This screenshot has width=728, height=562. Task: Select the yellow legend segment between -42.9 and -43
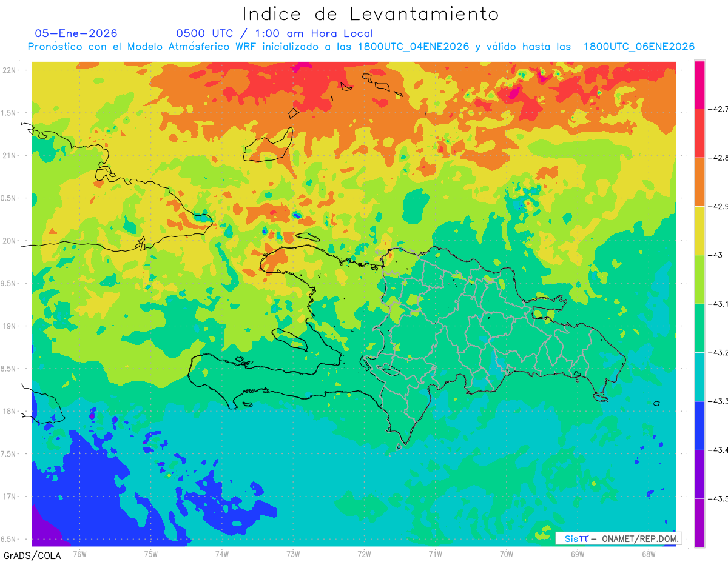click(x=699, y=231)
